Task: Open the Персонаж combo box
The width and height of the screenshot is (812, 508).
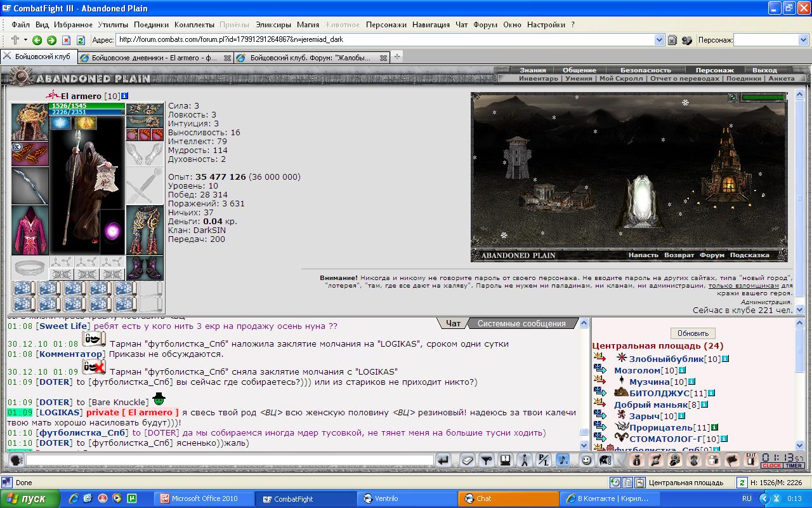Action: coord(771,40)
